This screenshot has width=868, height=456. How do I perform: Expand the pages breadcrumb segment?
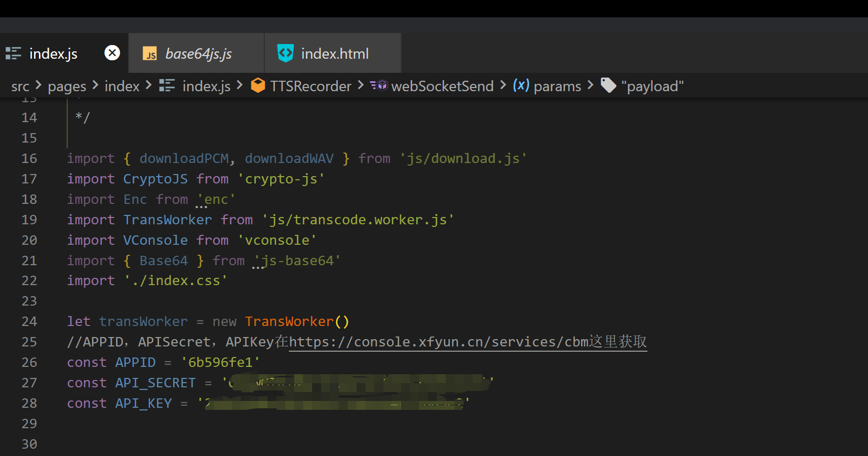point(67,86)
